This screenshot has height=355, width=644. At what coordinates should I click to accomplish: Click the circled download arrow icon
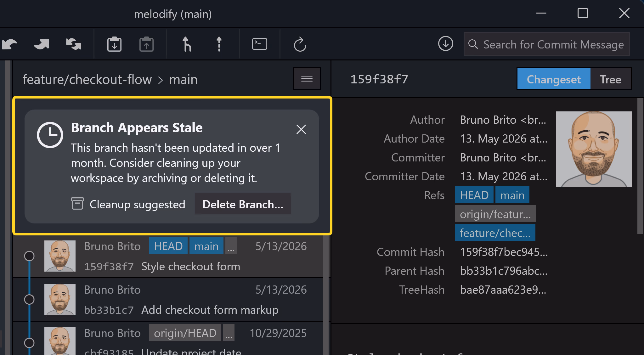pos(446,43)
